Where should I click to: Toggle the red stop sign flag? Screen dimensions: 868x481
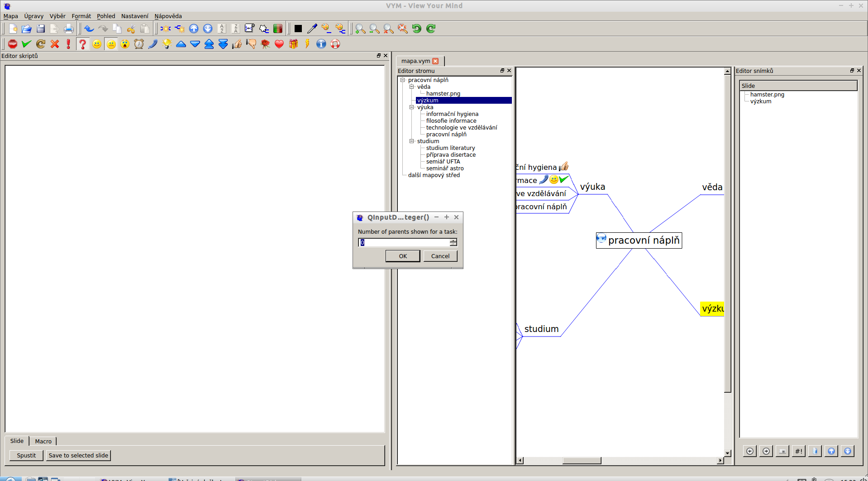click(x=13, y=44)
